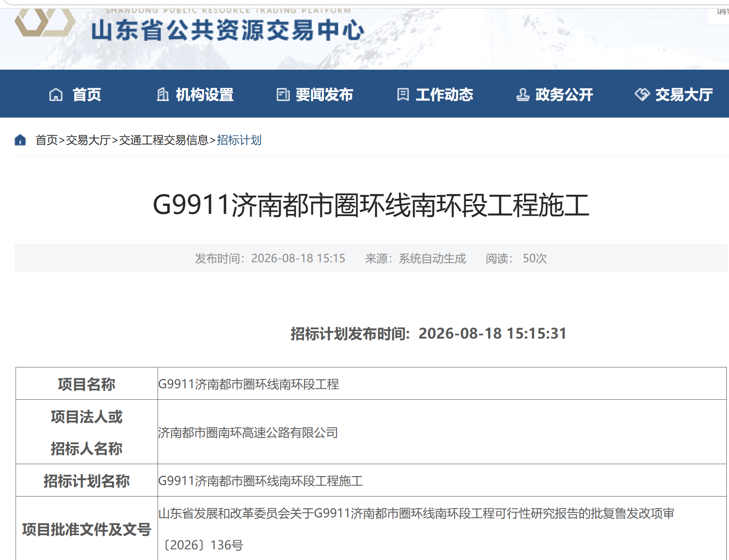The width and height of the screenshot is (729, 560).
Task: Click the page heading G9911济南都市圈环线南环段工程施工
Action: click(371, 205)
